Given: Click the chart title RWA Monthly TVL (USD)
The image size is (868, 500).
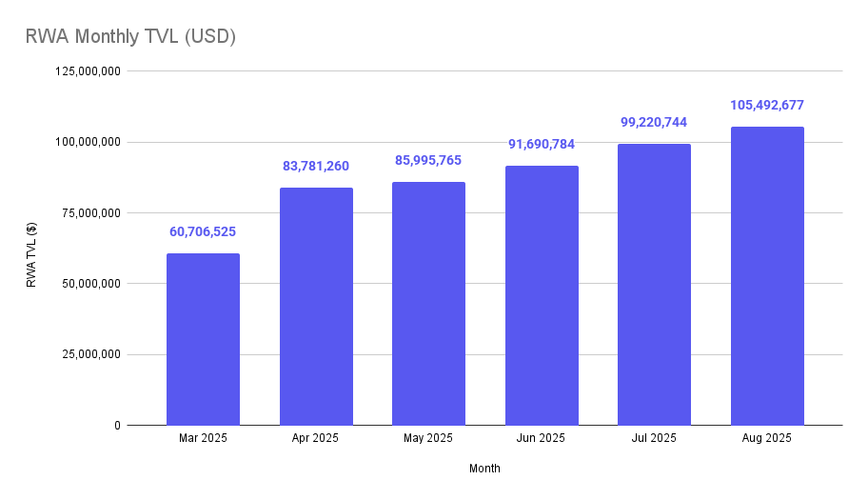Looking at the screenshot, I should 130,36.
